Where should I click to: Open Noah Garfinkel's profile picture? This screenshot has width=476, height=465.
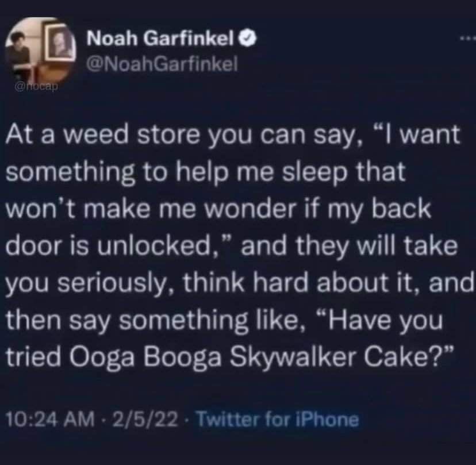coord(39,51)
